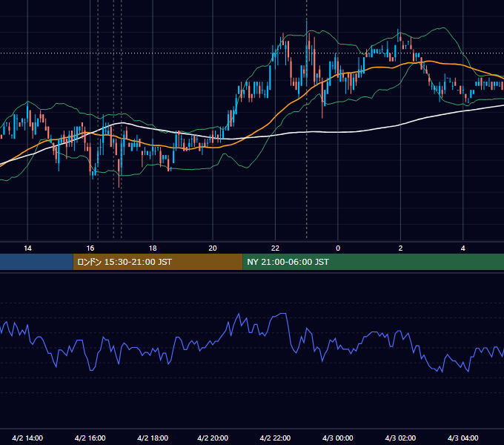The image size is (504, 445).
Task: Click the 4/2 16:00 date label
Action: pos(90,438)
